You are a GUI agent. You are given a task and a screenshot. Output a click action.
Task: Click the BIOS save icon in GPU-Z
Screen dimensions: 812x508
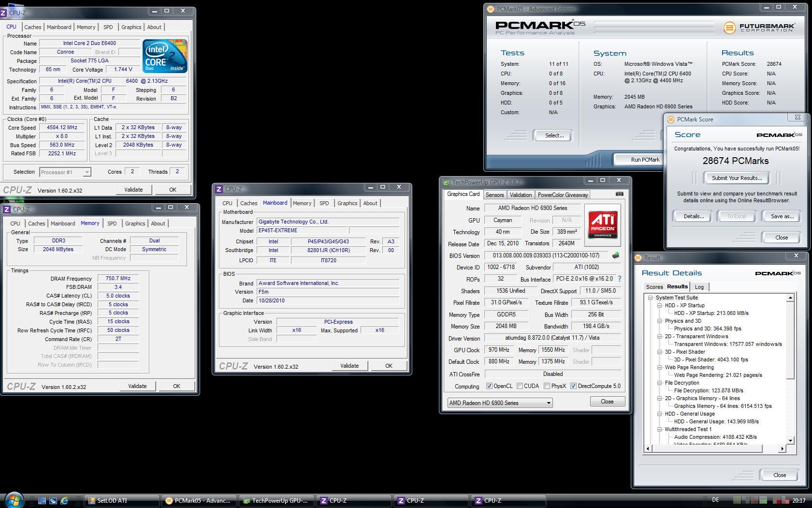(616, 255)
